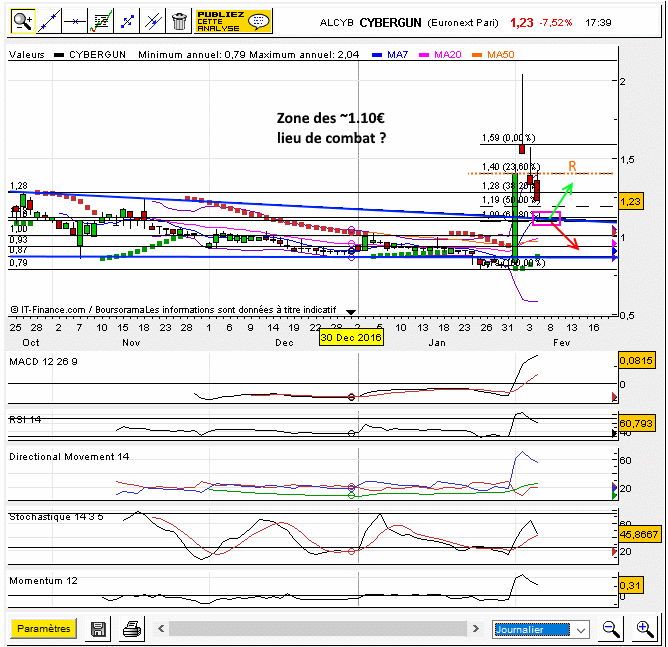This screenshot has height=647, width=668.
Task: Click the MACD 12 26 9 title
Action: click(x=43, y=362)
